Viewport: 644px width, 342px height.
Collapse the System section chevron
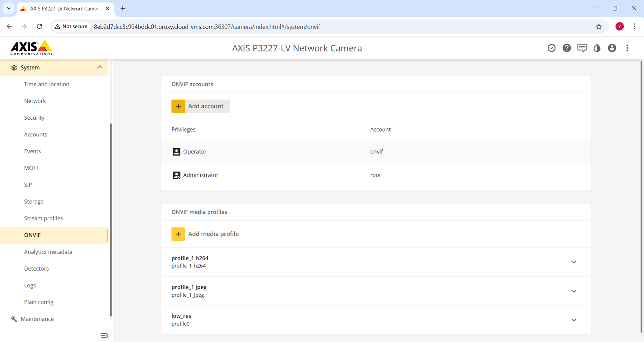coord(99,67)
